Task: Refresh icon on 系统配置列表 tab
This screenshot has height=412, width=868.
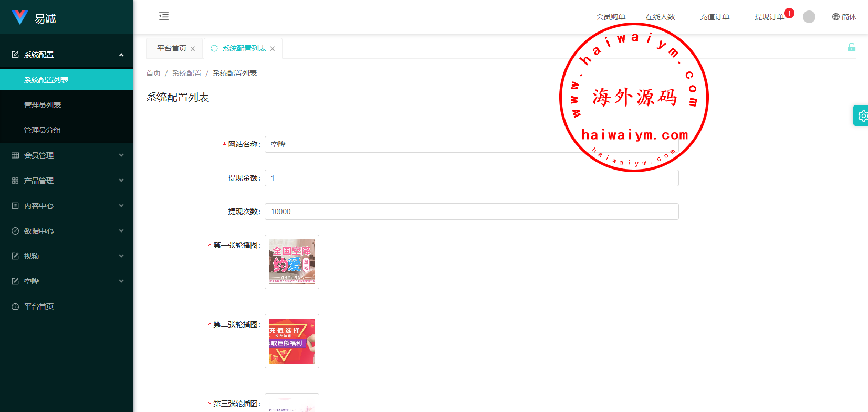Action: click(214, 48)
